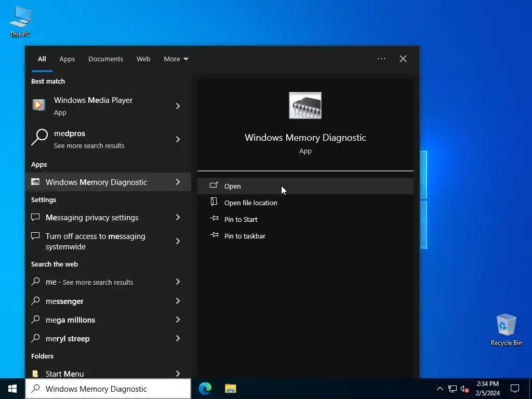This screenshot has height=399, width=532.
Task: Switch to the All search tab
Action: tap(42, 59)
